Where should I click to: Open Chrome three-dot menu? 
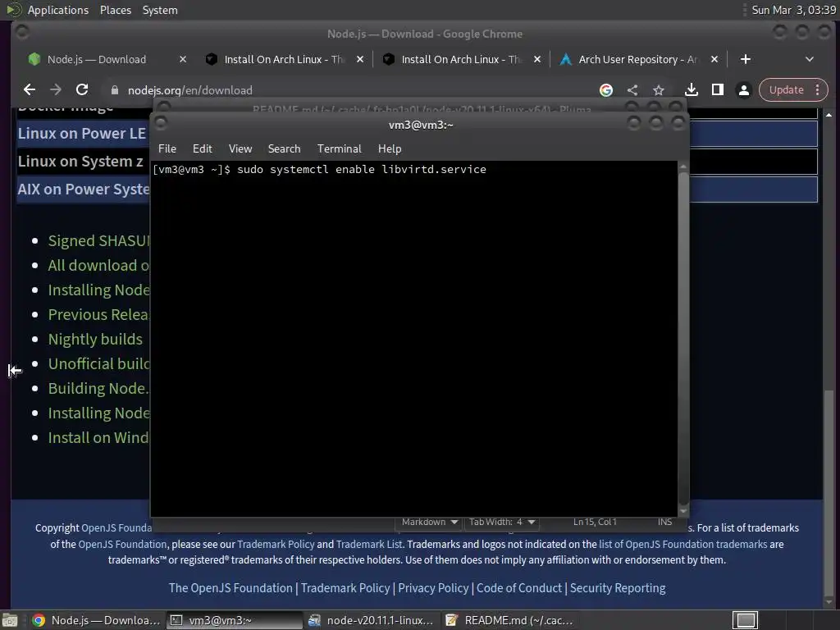[818, 90]
